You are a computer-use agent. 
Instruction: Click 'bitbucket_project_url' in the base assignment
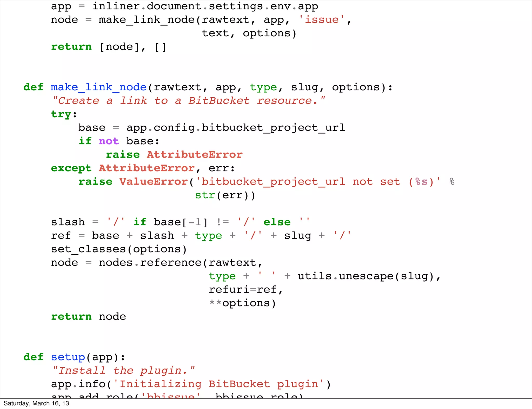pyautogui.click(x=273, y=128)
